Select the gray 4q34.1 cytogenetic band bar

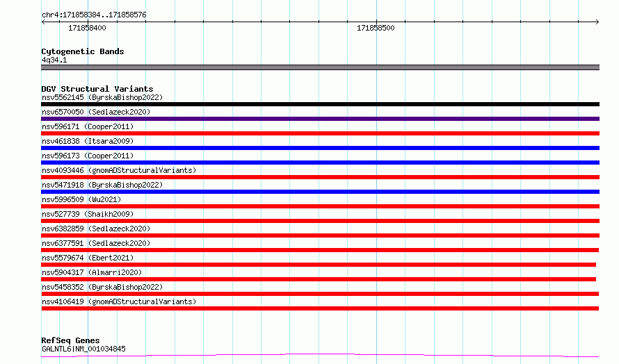[320, 67]
